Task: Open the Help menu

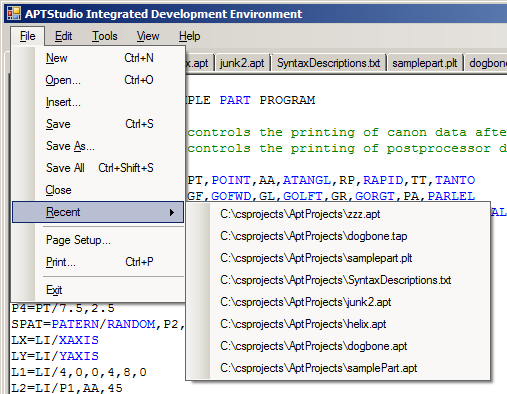Action: point(189,36)
